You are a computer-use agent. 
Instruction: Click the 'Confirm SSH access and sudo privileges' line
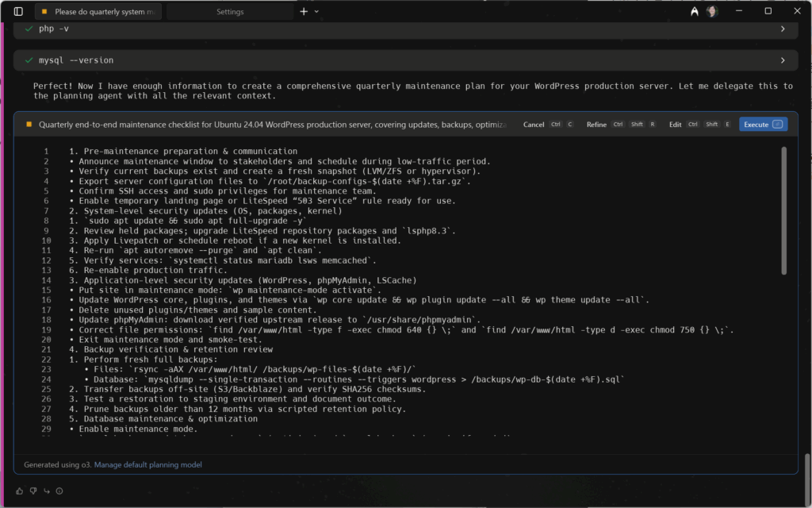223,190
